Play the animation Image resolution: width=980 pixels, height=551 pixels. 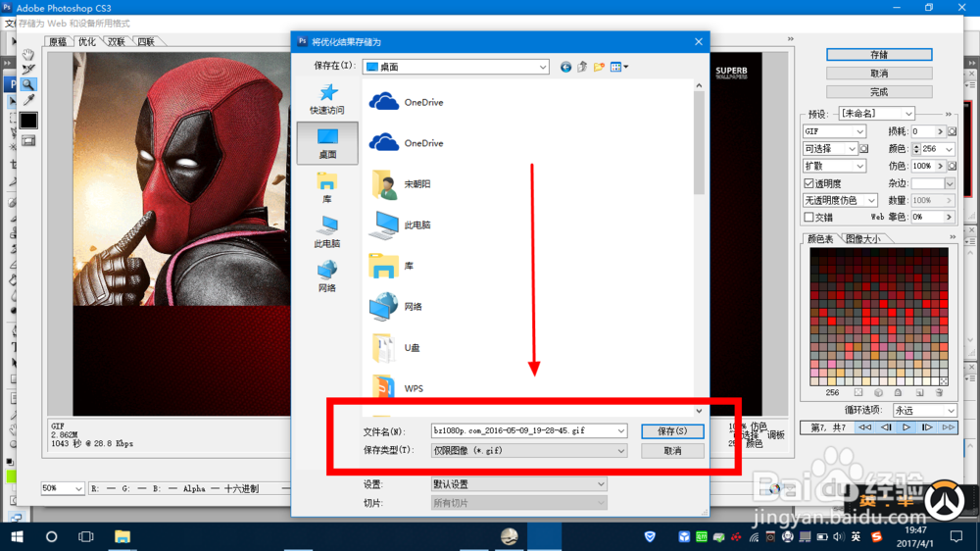tap(906, 427)
